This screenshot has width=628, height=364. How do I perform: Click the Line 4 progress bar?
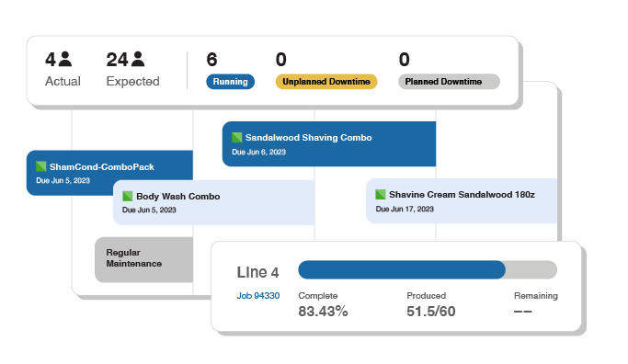tap(428, 269)
